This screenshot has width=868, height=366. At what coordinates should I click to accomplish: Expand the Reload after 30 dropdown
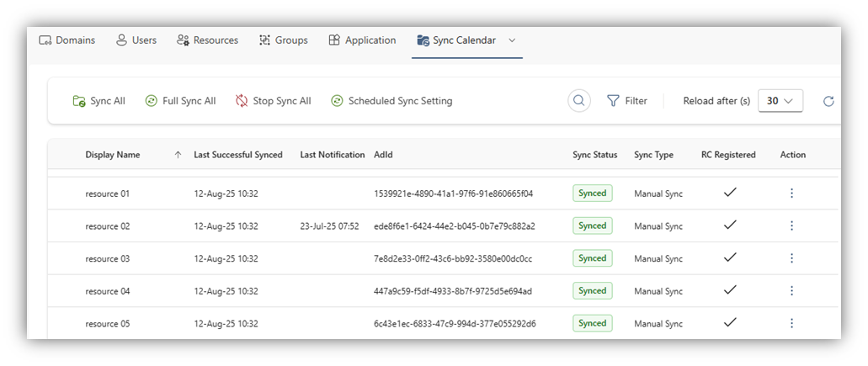pos(780,101)
